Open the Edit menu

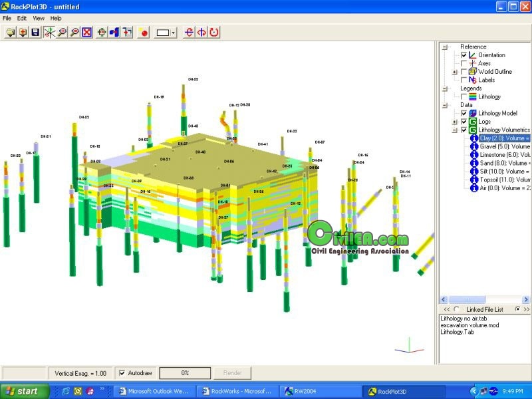(x=22, y=18)
